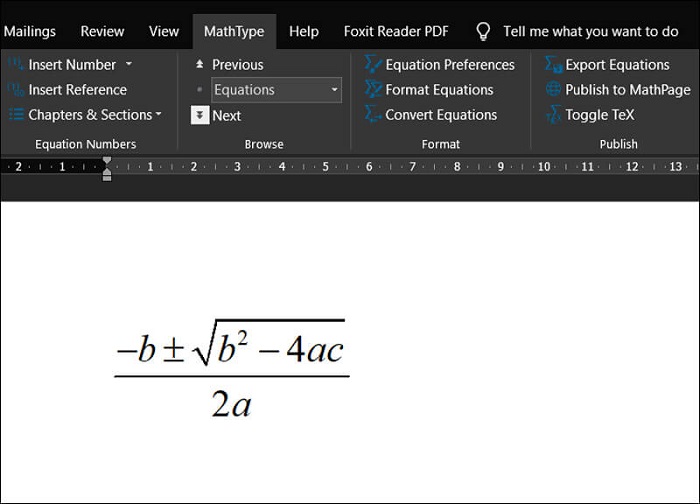Screen dimensions: 700x504
Task: Expand the Chapters & Sections menu arrow
Action: [x=158, y=115]
